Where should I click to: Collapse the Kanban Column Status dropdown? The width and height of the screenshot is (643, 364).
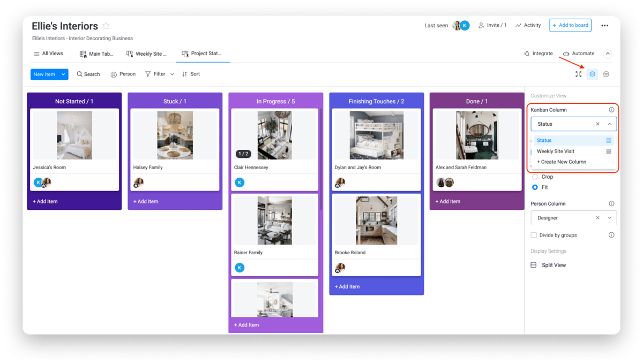pyautogui.click(x=610, y=124)
